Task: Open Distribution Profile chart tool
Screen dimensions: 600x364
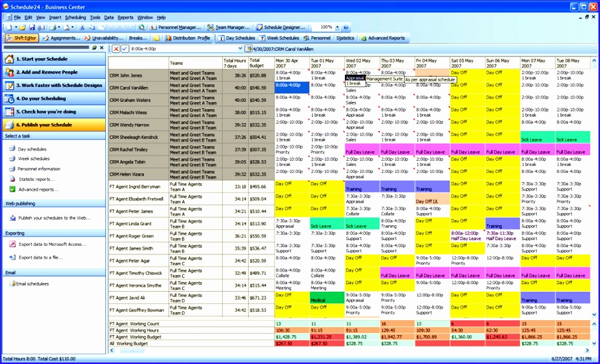Action: pos(187,38)
